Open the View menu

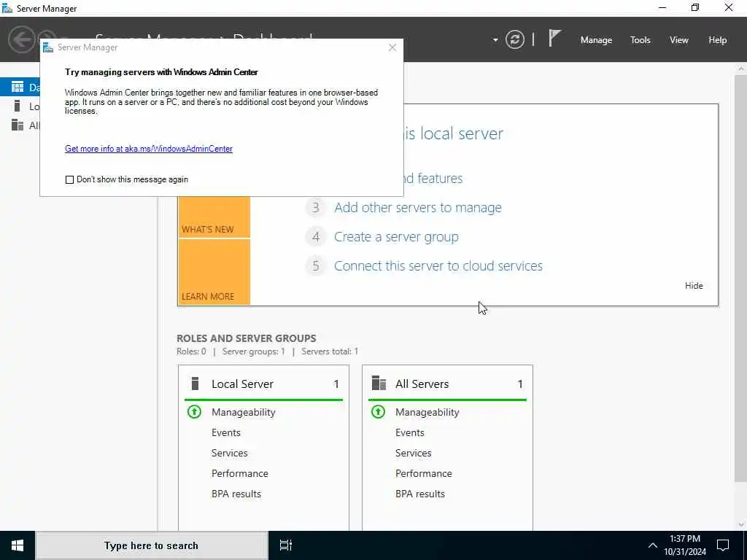(x=678, y=40)
